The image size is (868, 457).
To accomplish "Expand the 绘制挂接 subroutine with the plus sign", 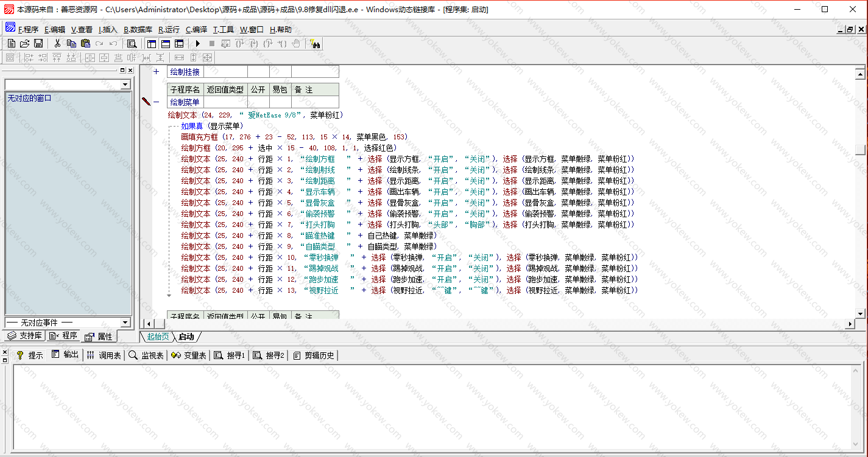I will click(x=156, y=72).
